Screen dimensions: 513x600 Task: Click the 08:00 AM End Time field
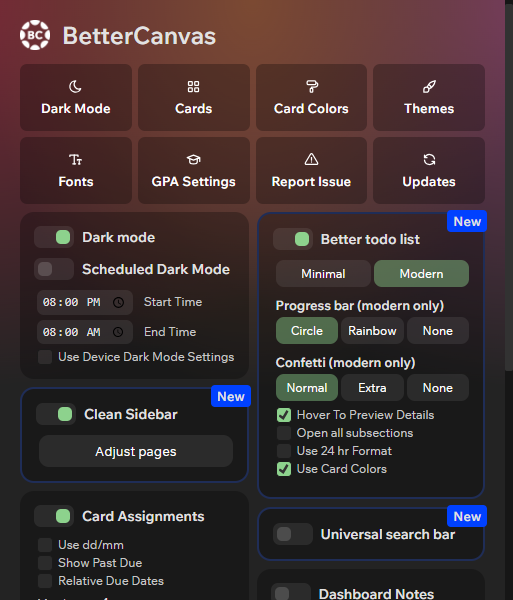(85, 332)
